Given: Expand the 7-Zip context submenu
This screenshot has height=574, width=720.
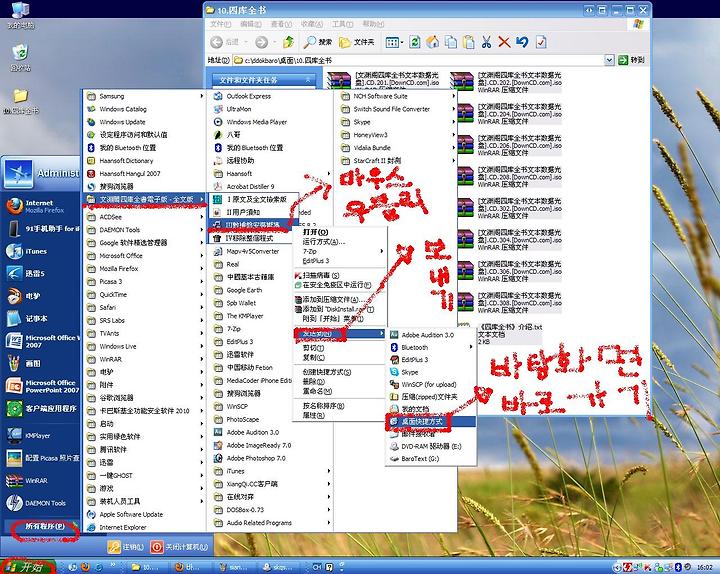Looking at the screenshot, I should [x=341, y=251].
